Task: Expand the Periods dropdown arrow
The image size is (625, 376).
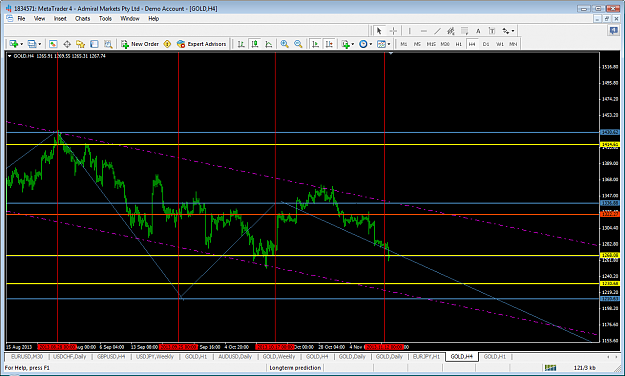Action: click(x=371, y=44)
